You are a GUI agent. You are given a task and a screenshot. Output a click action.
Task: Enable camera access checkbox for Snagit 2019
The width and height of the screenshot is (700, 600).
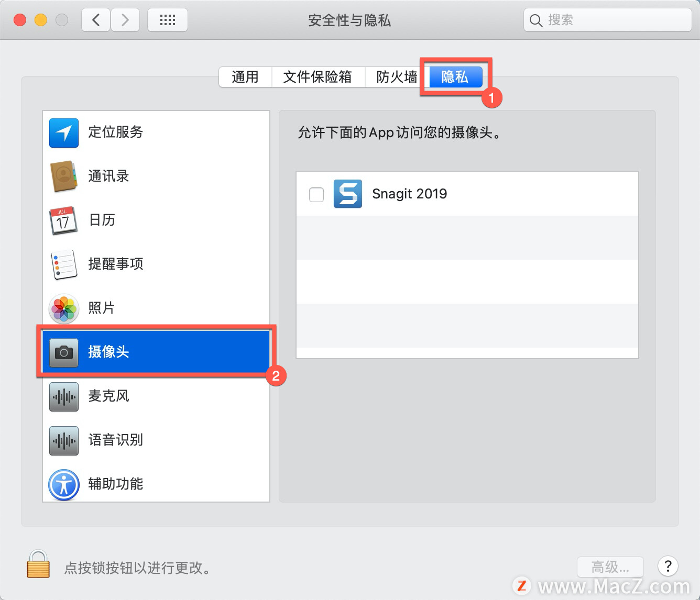[x=316, y=194]
